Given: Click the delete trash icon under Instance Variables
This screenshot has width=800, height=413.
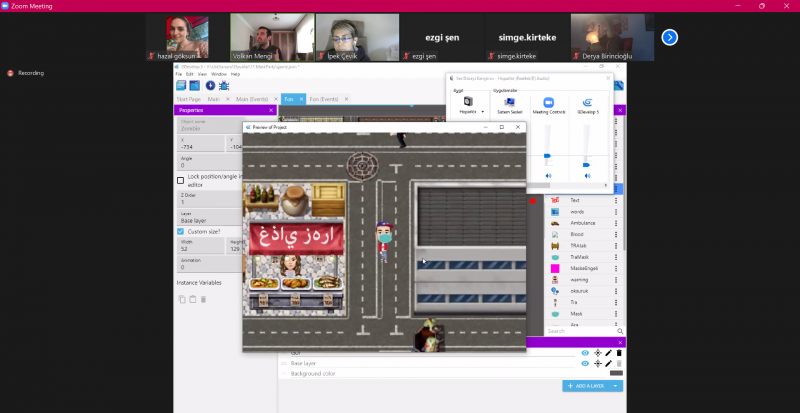Looking at the screenshot, I should 203,299.
